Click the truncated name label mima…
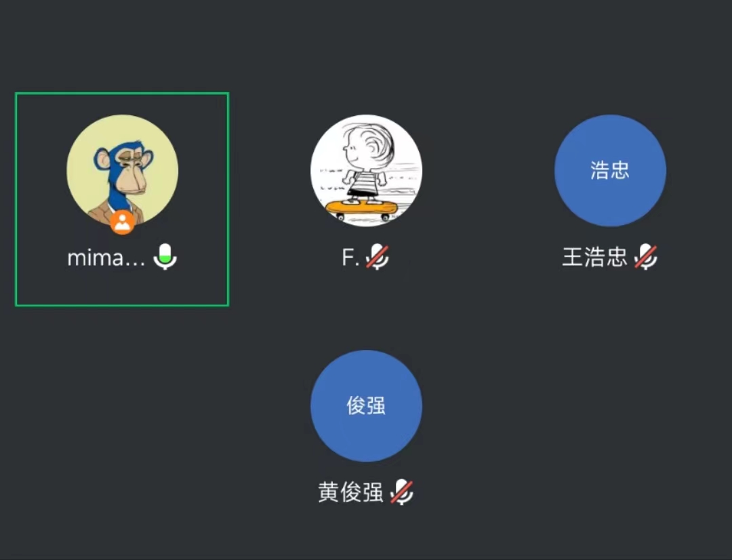The width and height of the screenshot is (732, 560). click(106, 258)
